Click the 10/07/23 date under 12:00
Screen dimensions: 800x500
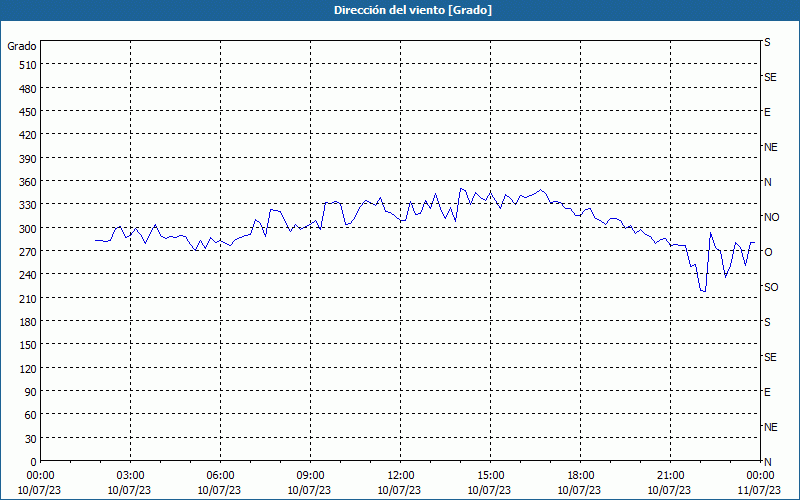pos(399,490)
